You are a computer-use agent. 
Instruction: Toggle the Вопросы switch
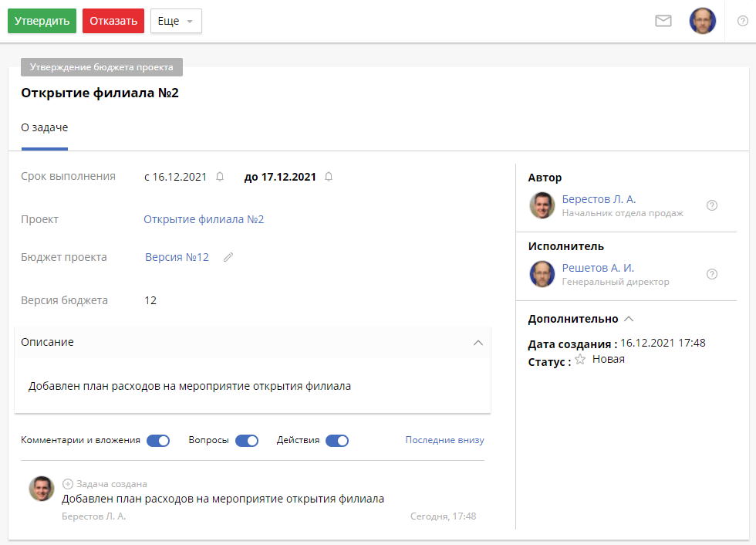[247, 441]
